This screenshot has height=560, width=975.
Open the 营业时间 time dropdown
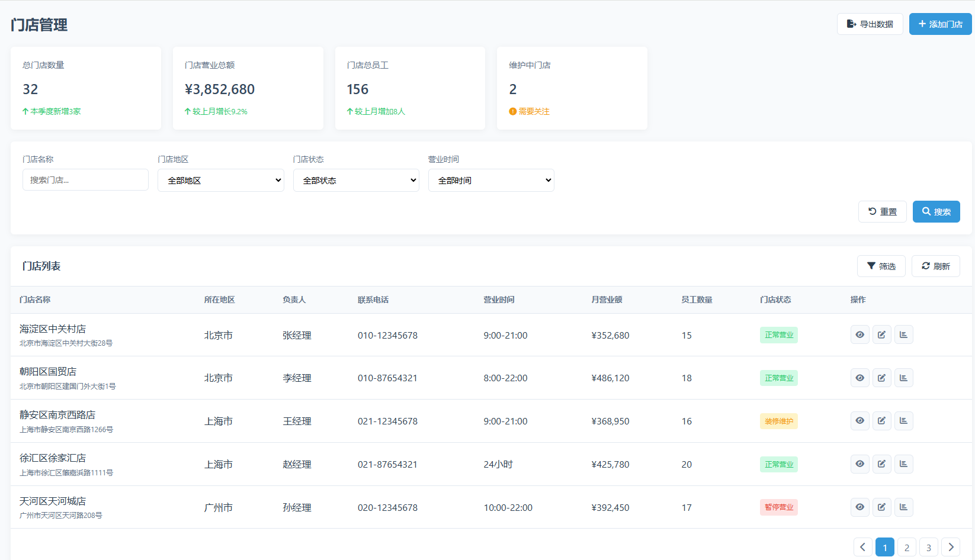click(491, 181)
